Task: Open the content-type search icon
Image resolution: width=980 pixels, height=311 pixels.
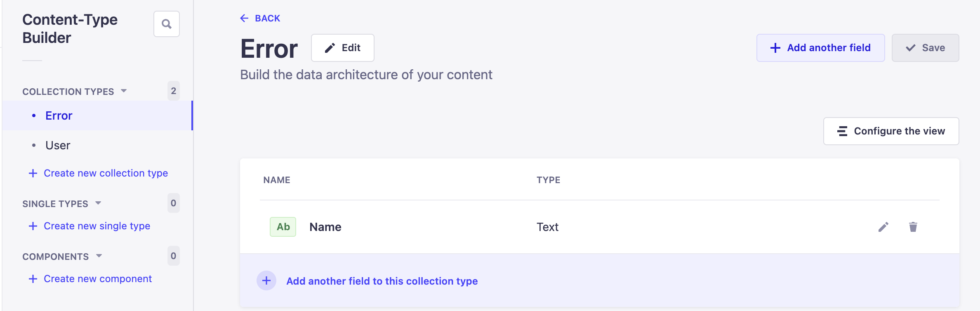Action: [x=167, y=24]
